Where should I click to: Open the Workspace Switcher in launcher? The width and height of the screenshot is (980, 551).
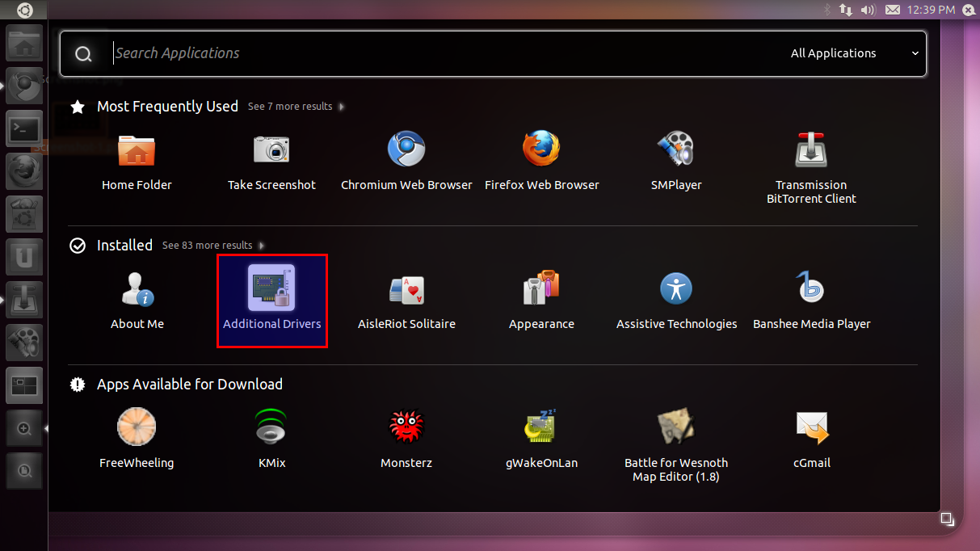[x=24, y=385]
